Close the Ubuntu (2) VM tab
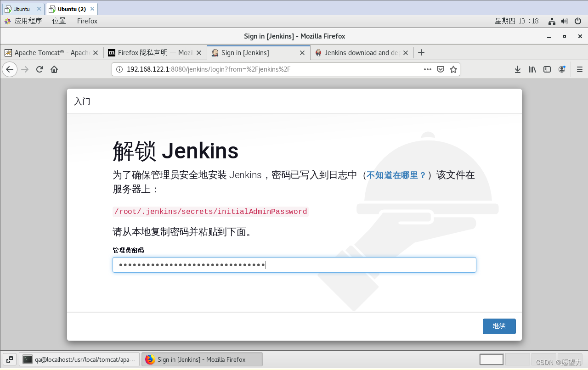 92,9
